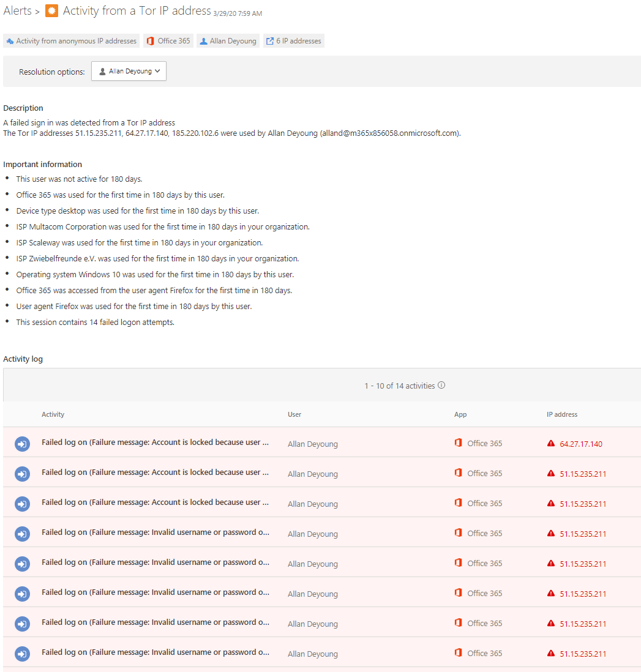Viewport: 641px width, 672px height.
Task: Click the chevron arrow in Resolution options dropdown
Action: 158,71
